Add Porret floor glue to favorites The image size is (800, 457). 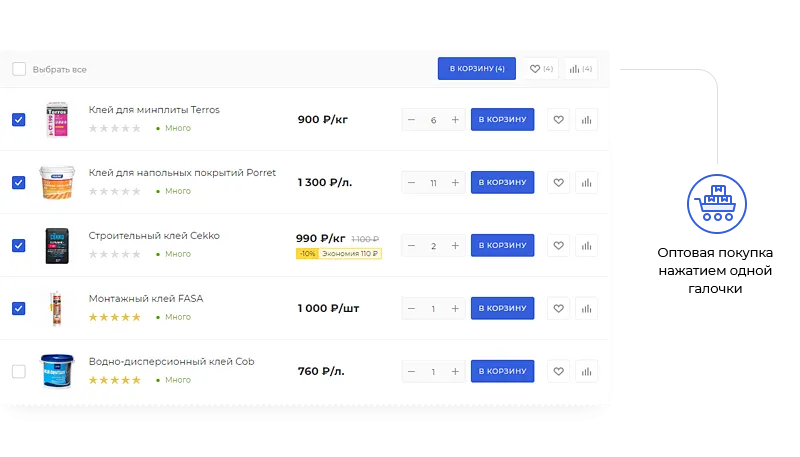pyautogui.click(x=558, y=183)
